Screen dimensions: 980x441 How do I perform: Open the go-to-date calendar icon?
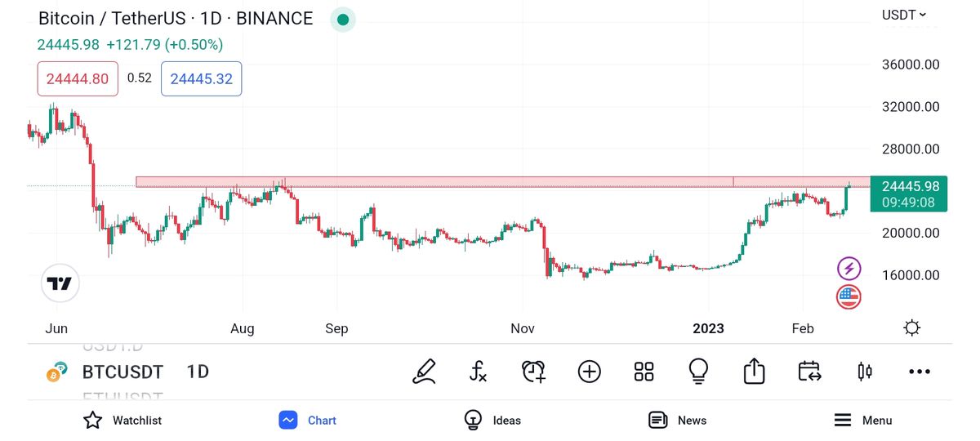coord(809,372)
